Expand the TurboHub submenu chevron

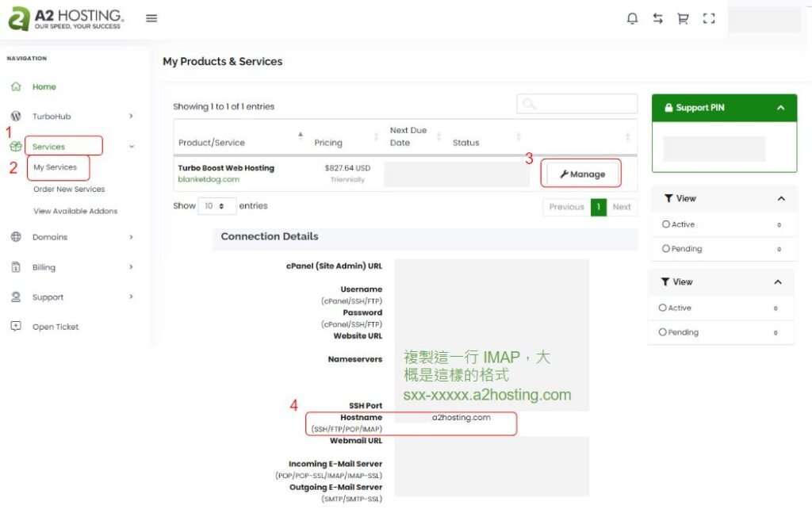pos(131,116)
